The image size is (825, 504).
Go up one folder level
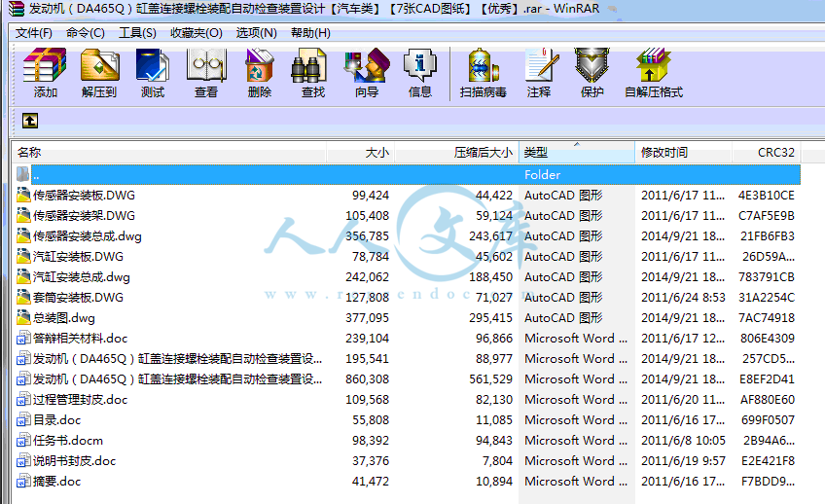click(x=30, y=121)
